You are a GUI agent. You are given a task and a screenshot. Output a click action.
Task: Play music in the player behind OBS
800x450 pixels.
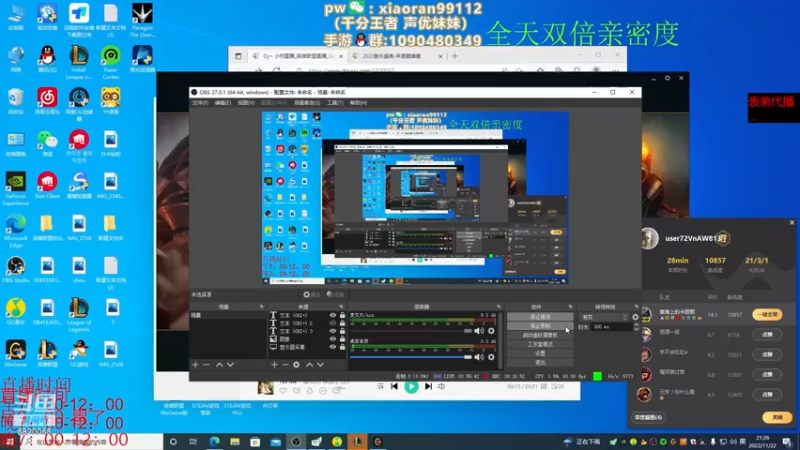[x=411, y=386]
